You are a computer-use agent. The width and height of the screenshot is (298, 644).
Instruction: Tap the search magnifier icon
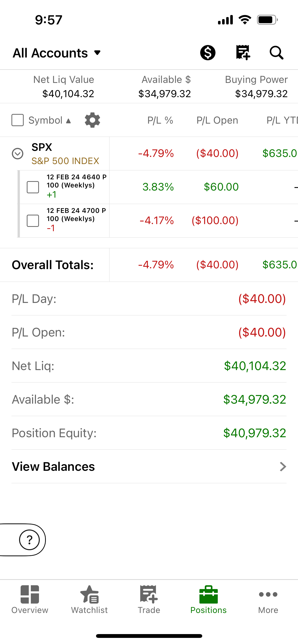(x=276, y=53)
